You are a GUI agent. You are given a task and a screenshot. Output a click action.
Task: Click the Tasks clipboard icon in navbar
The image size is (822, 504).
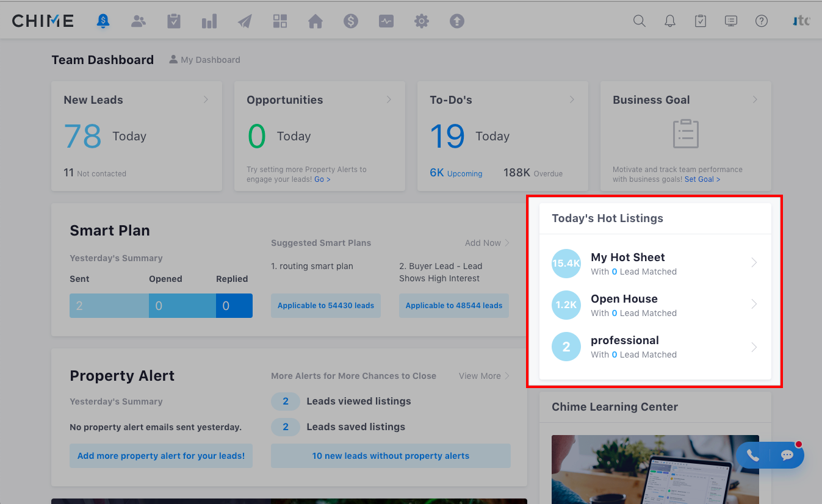pos(174,21)
